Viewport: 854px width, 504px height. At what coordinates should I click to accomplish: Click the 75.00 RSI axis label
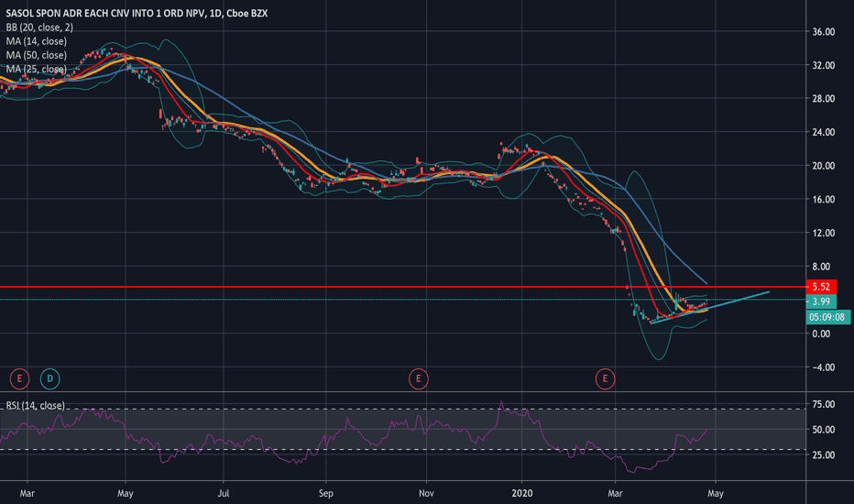824,404
